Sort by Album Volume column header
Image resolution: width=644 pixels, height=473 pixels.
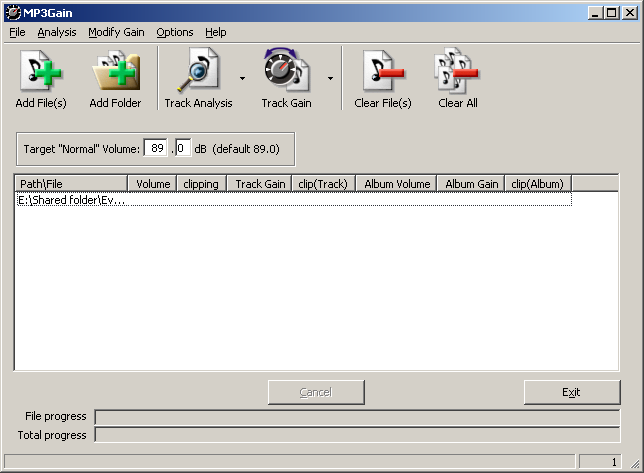396,184
